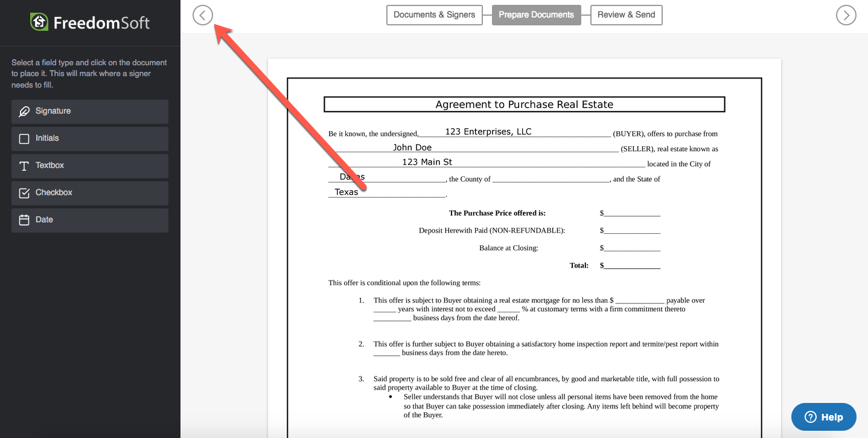868x438 pixels.
Task: Click the 'Texas' state text
Action: [346, 192]
